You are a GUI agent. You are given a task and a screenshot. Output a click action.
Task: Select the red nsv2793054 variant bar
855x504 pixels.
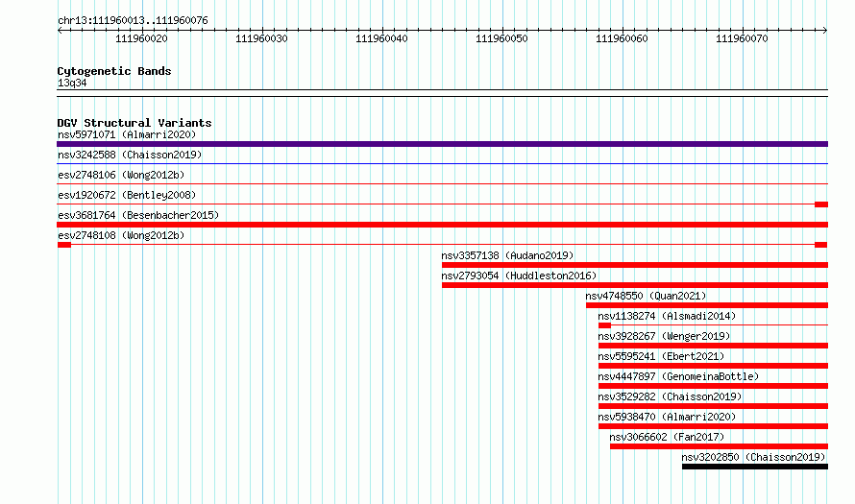(635, 285)
